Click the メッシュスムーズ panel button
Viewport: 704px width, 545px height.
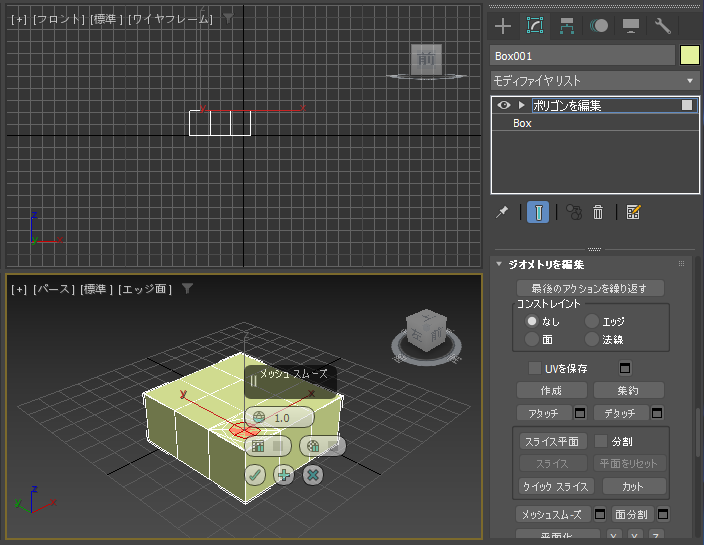click(553, 514)
